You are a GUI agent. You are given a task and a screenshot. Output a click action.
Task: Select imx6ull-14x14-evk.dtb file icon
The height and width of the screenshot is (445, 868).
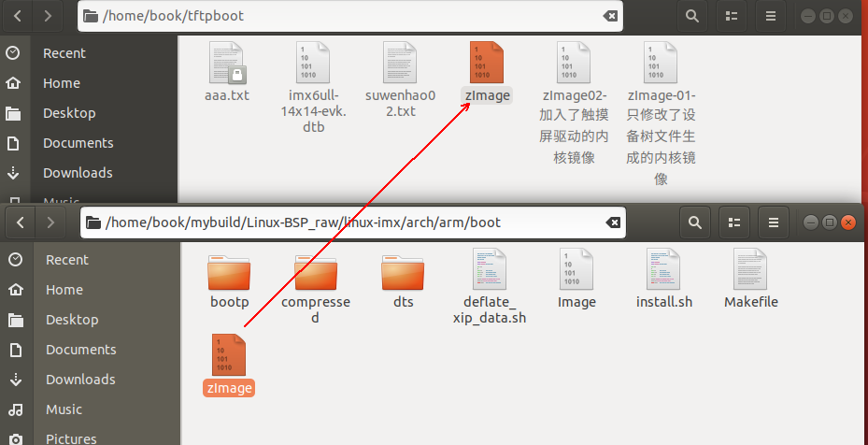[x=313, y=63]
